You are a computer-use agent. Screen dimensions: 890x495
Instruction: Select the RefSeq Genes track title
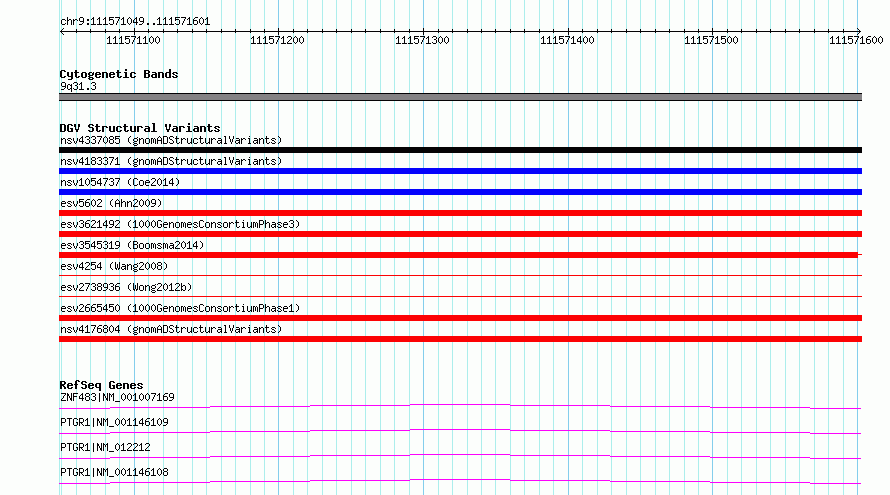tap(101, 385)
